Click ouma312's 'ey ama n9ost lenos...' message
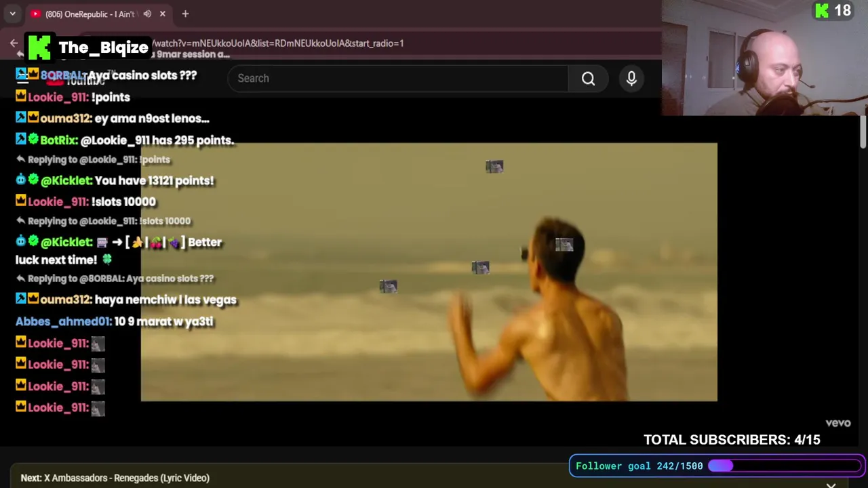 click(x=152, y=119)
